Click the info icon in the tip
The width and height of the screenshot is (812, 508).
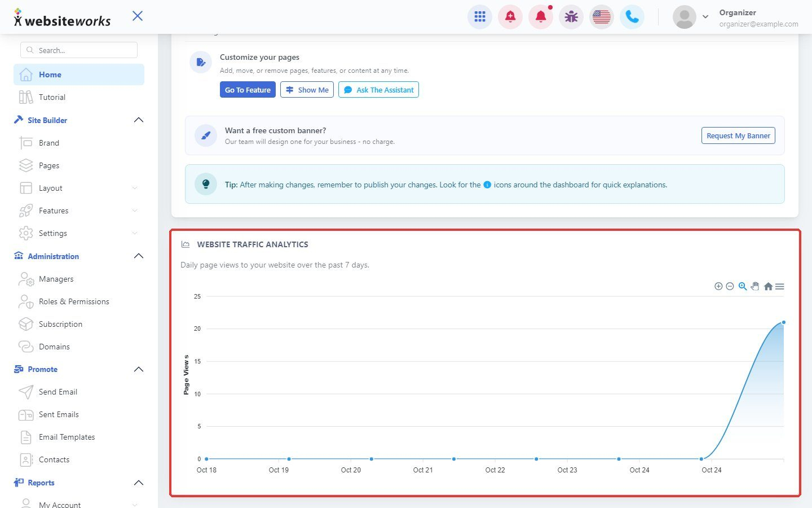tap(487, 185)
